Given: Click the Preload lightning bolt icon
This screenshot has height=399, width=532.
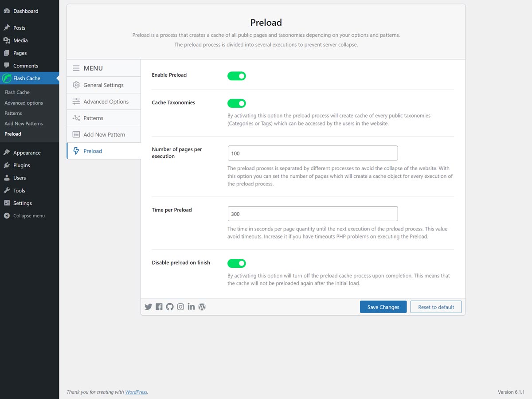Looking at the screenshot, I should (x=75, y=151).
